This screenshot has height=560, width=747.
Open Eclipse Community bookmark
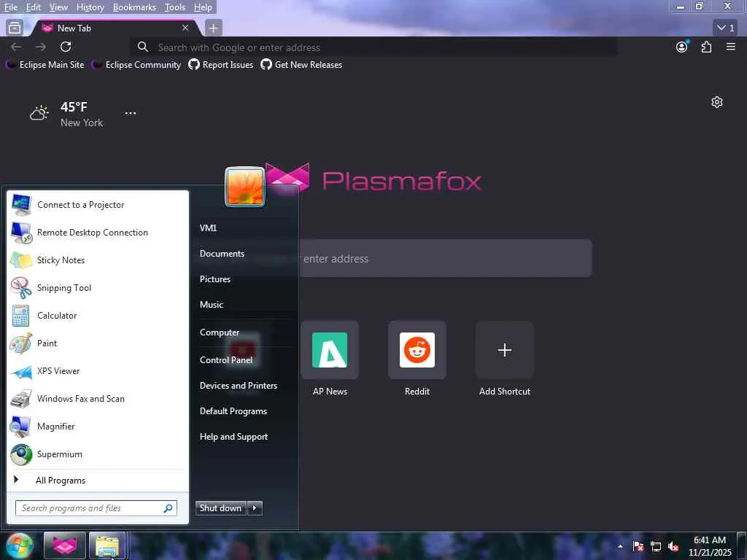[x=136, y=65]
